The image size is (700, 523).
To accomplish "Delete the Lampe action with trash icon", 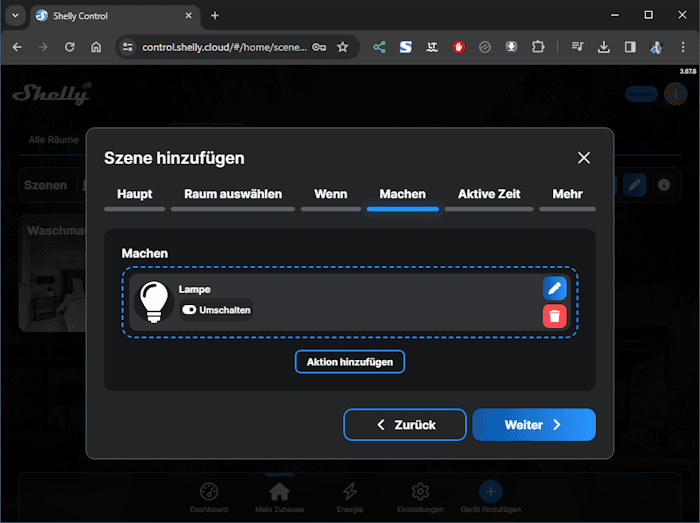I will click(x=554, y=316).
